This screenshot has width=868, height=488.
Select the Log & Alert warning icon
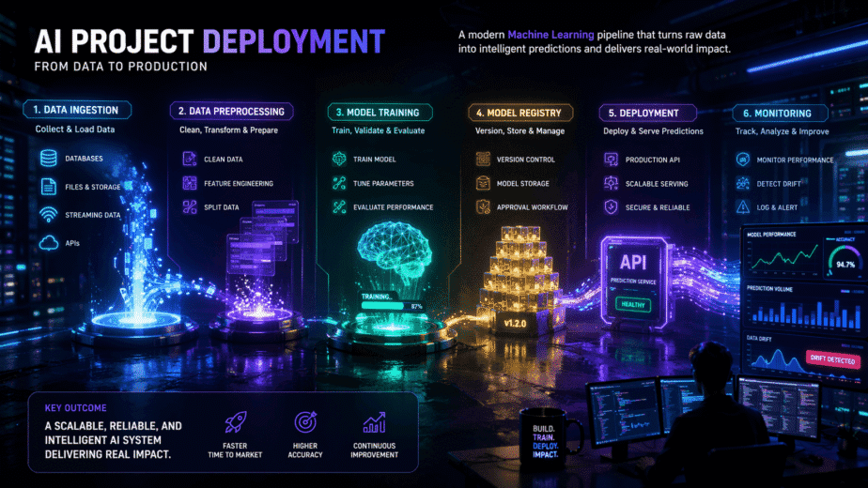click(x=743, y=207)
